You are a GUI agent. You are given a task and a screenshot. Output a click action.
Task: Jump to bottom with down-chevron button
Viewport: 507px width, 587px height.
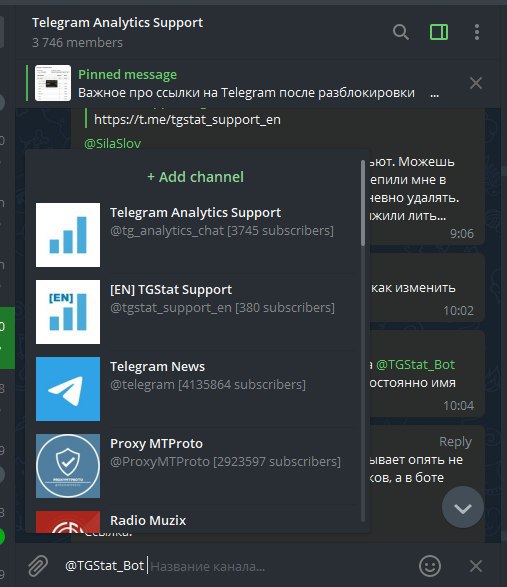tap(463, 507)
